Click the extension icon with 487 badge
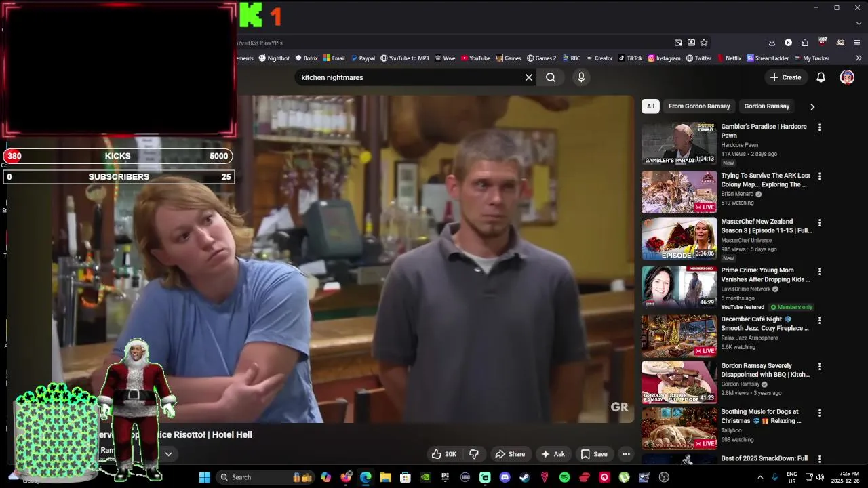The image size is (868, 488). (823, 42)
